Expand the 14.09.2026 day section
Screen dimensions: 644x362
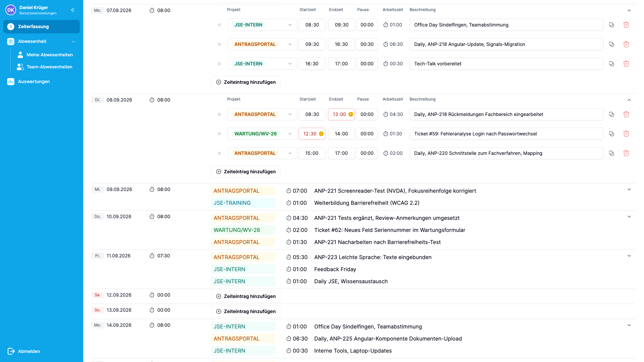click(x=629, y=325)
